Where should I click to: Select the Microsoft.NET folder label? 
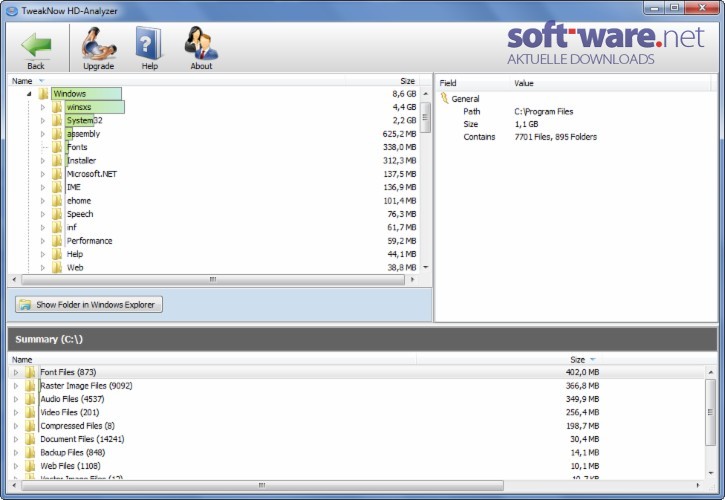coord(92,174)
